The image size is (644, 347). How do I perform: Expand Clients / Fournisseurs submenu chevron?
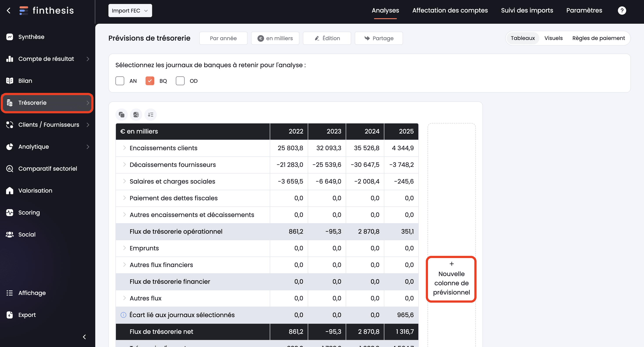88,125
